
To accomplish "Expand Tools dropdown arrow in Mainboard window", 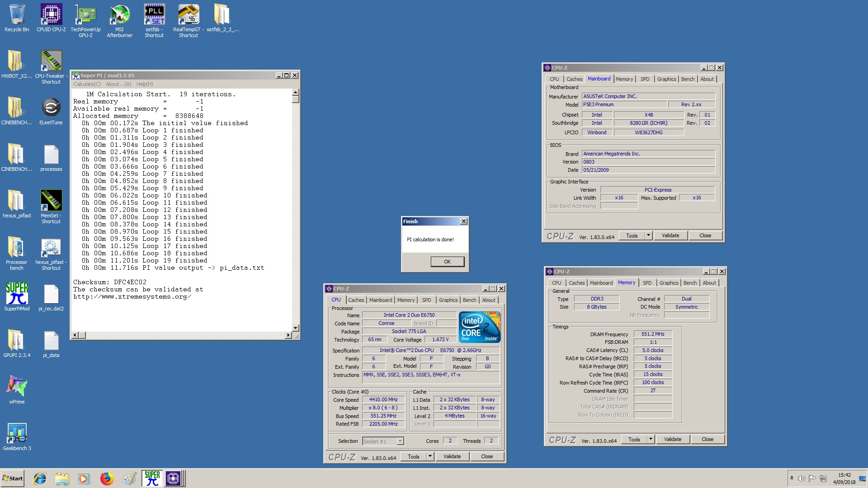I will tap(648, 235).
